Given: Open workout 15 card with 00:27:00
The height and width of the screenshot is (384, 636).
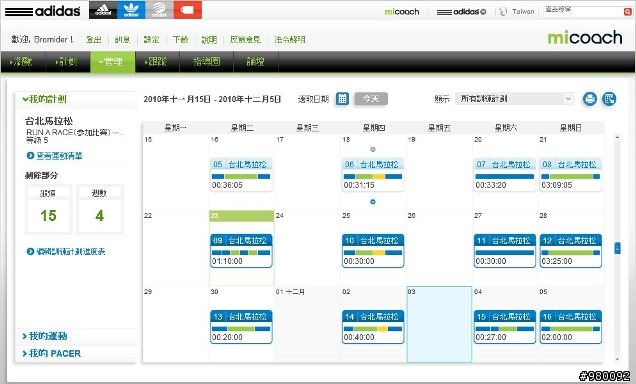Looking at the screenshot, I should [x=505, y=327].
